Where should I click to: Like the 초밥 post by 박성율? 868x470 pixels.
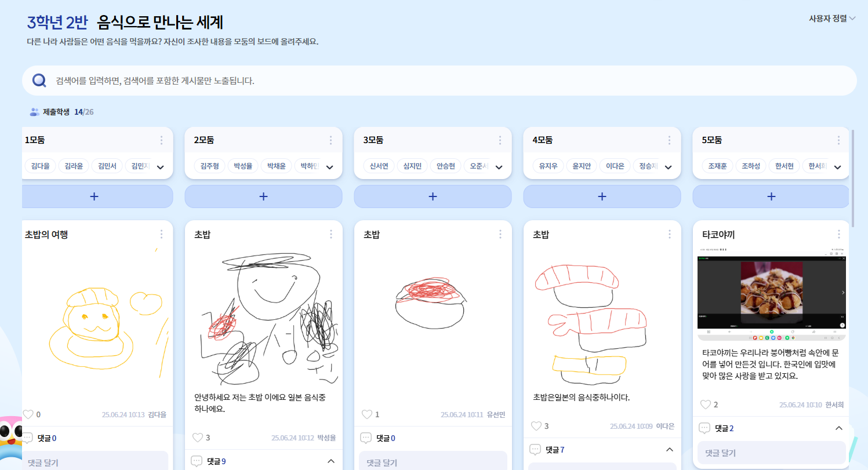(198, 438)
